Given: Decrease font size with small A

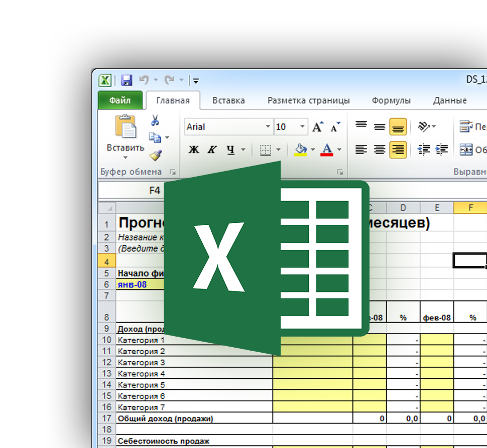Looking at the screenshot, I should pyautogui.click(x=335, y=127).
